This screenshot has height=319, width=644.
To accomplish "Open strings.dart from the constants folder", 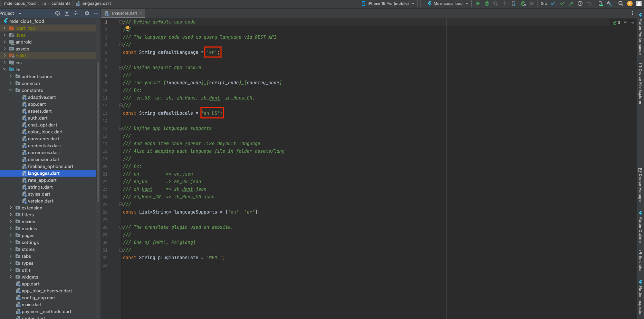I will click(40, 187).
